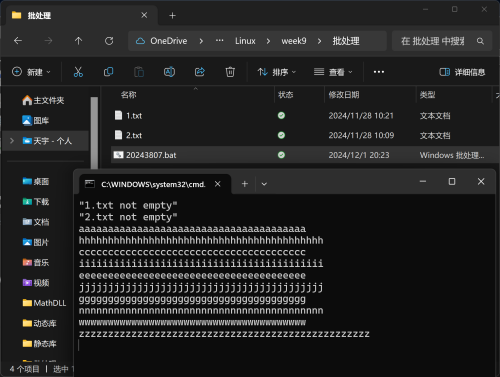Open MathDLL folder in the sidebar
The width and height of the screenshot is (500, 377).
pyautogui.click(x=44, y=303)
